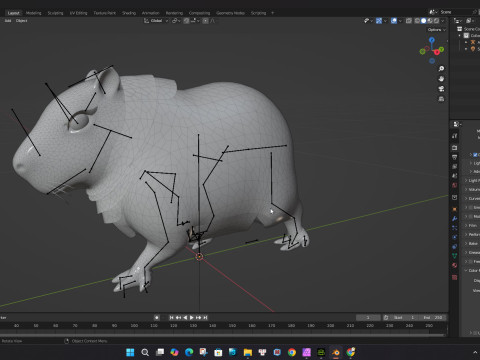Viewport: 480px width, 360px height.
Task: Toggle snapping magnet in viewport header
Action: pos(186,21)
